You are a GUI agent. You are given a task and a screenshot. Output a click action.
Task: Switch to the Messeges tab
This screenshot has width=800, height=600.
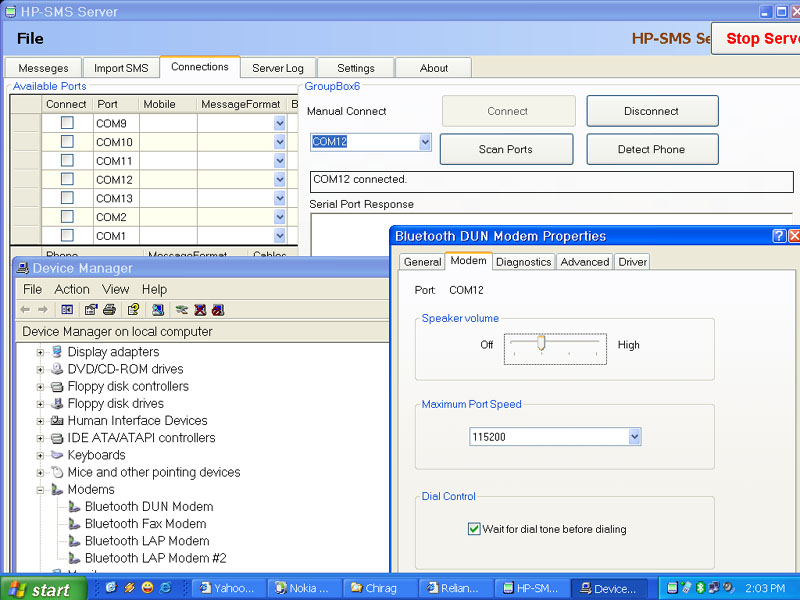(x=43, y=68)
